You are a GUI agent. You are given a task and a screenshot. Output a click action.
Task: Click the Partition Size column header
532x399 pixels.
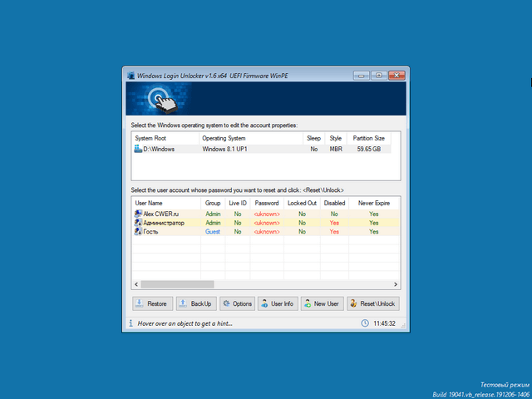368,138
